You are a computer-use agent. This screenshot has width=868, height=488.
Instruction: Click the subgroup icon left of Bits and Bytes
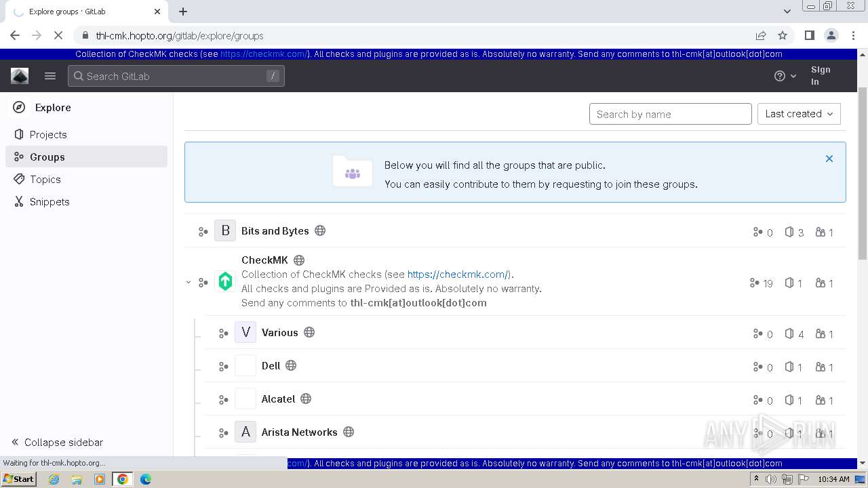[203, 231]
